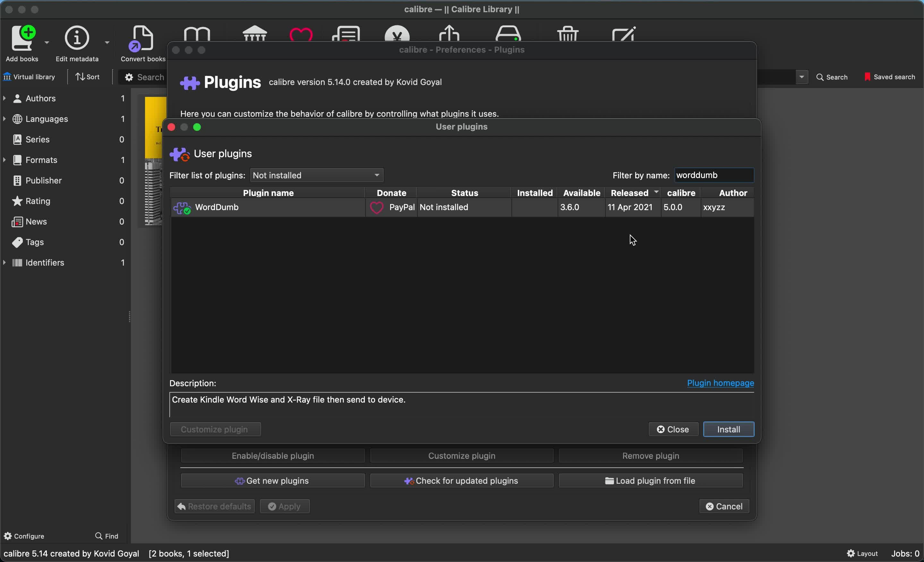Click the WordDumb plugin row entry

(x=462, y=207)
